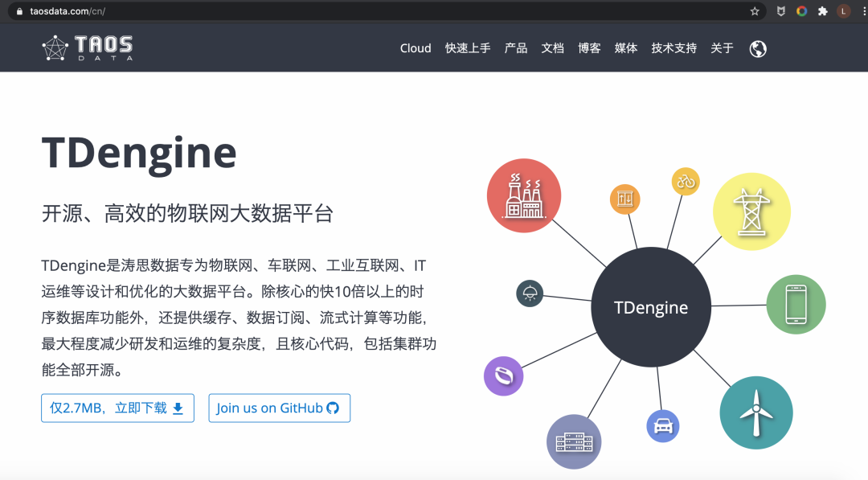Click the green smartphone circle icon
Viewport: 868px width, 480px height.
[x=796, y=304]
